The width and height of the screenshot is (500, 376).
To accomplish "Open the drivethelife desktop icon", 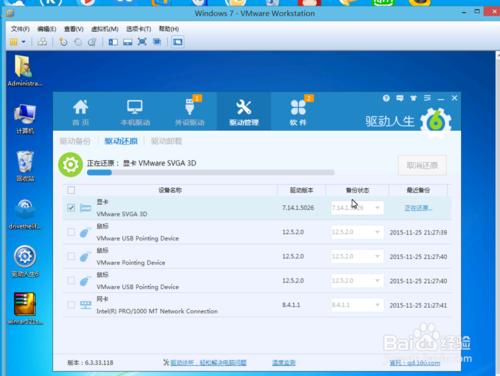I will point(25,214).
